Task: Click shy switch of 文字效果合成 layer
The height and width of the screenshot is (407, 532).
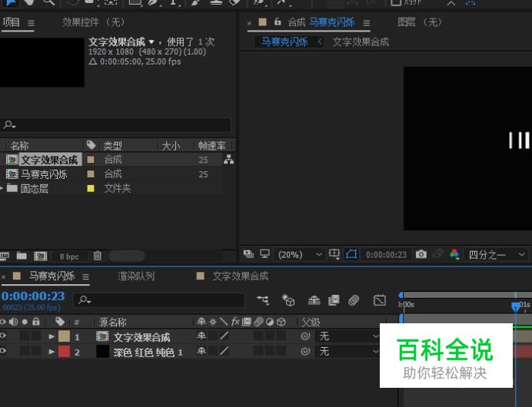Action: (201, 336)
